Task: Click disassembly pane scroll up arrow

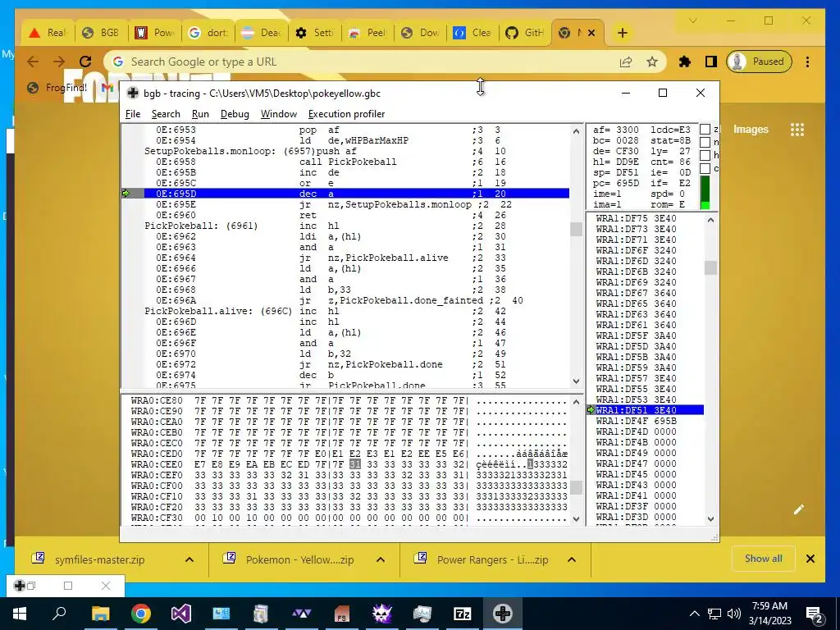Action: pyautogui.click(x=576, y=131)
